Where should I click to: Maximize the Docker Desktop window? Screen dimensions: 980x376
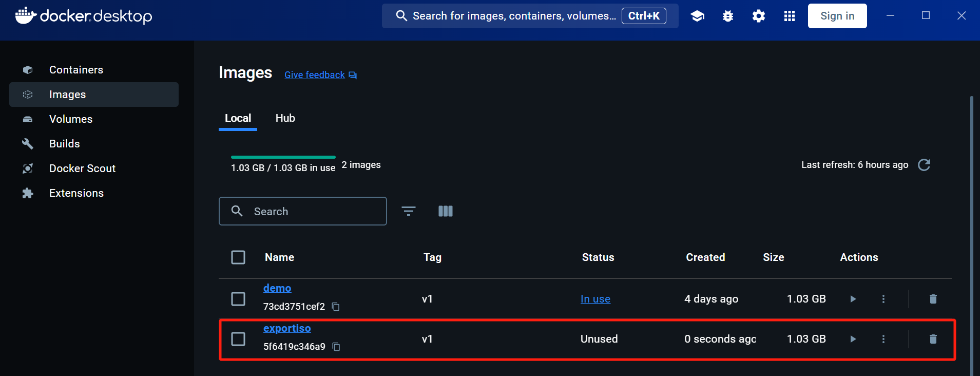click(x=926, y=16)
